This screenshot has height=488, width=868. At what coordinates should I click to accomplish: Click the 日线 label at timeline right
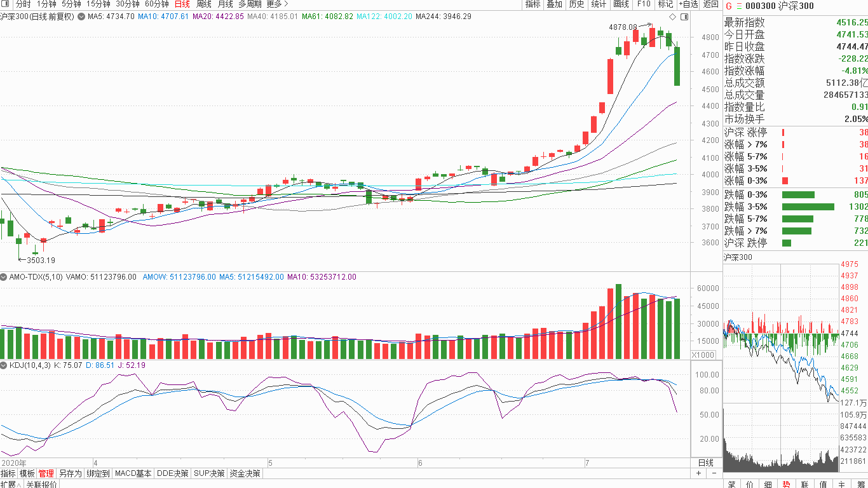coord(706,463)
